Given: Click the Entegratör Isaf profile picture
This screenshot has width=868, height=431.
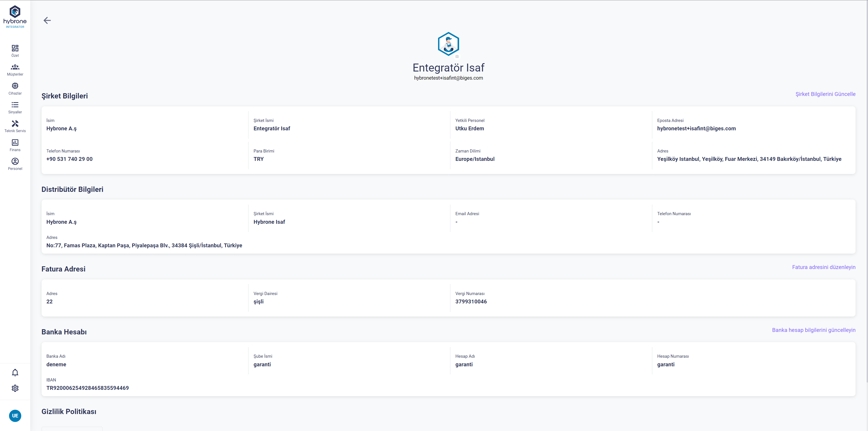Looking at the screenshot, I should pyautogui.click(x=448, y=44).
